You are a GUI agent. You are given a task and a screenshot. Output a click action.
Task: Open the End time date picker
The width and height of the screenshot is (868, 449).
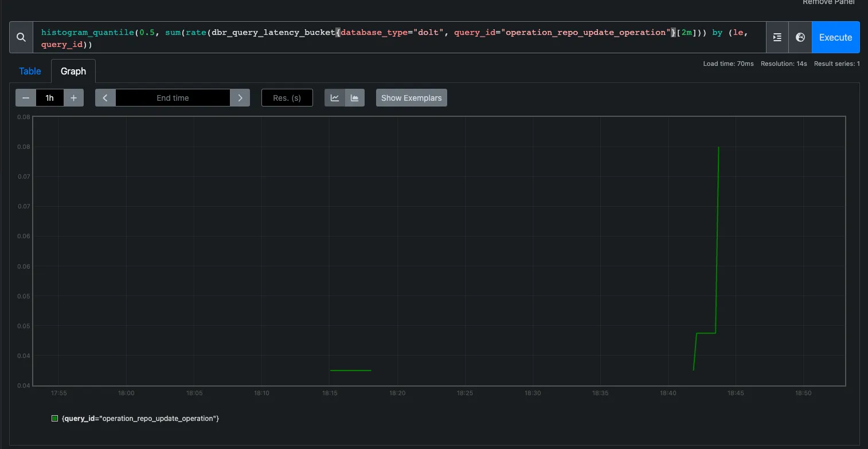(172, 97)
